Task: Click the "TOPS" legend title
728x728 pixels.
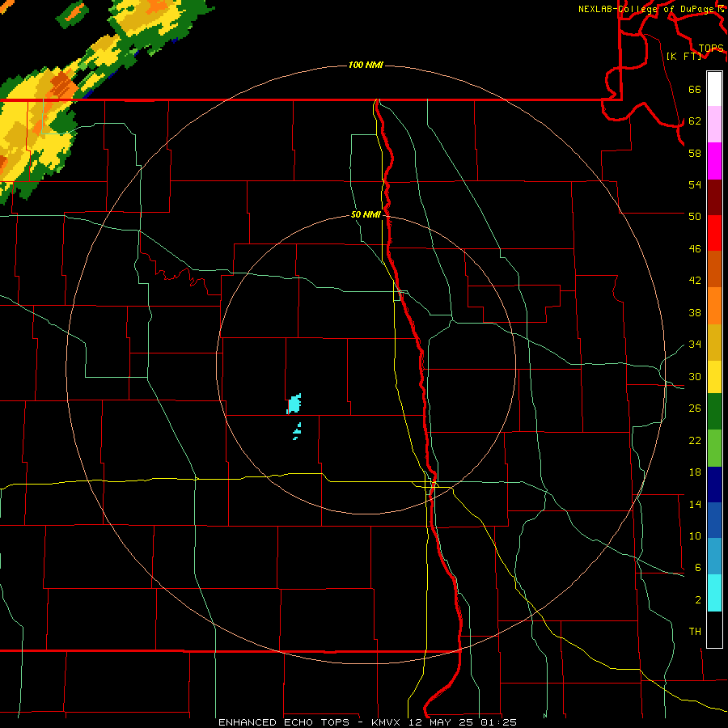Action: [711, 49]
